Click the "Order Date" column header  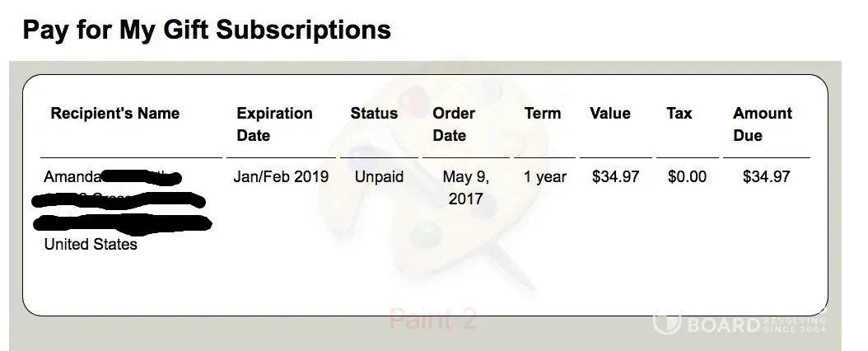[454, 124]
